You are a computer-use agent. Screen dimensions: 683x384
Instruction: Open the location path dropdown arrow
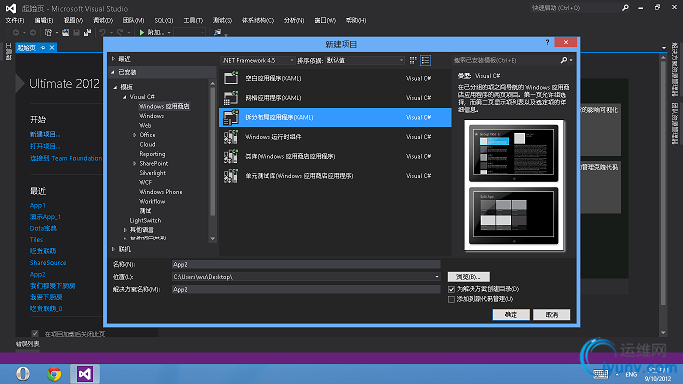pos(436,277)
